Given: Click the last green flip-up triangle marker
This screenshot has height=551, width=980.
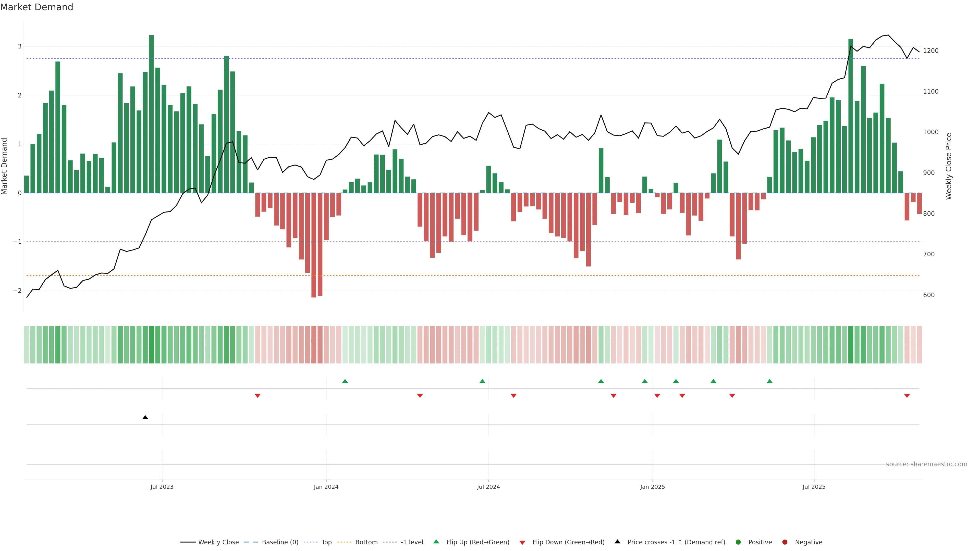Looking at the screenshot, I should click(770, 381).
